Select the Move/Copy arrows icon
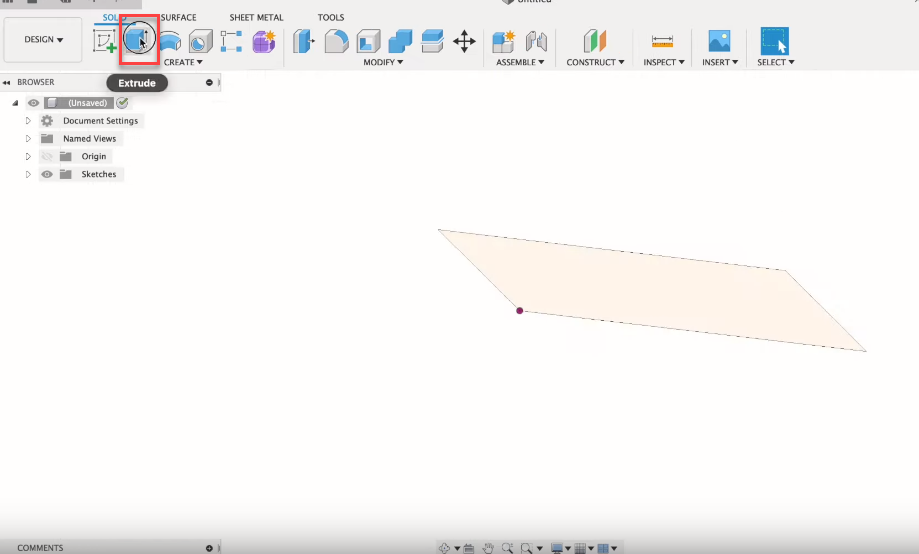 464,42
